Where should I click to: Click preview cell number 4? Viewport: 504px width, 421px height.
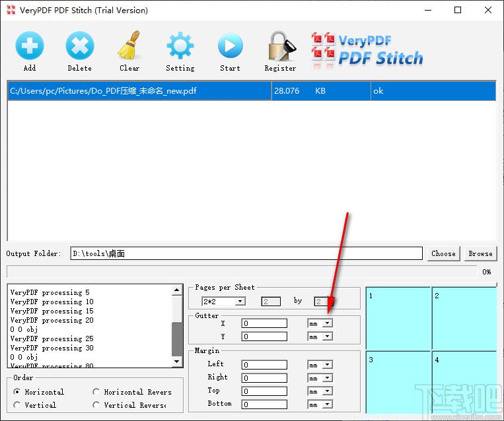[464, 382]
